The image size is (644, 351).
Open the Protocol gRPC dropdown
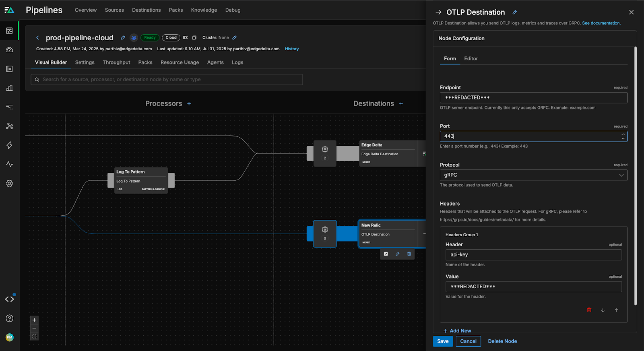click(533, 175)
